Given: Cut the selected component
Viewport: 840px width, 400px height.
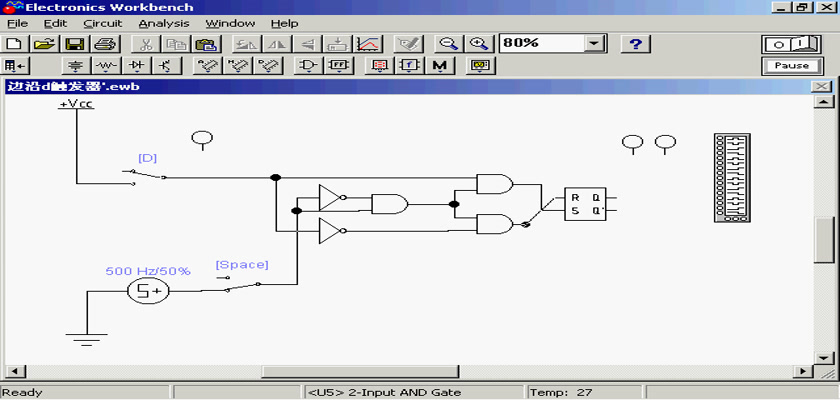Looking at the screenshot, I should coord(145,44).
